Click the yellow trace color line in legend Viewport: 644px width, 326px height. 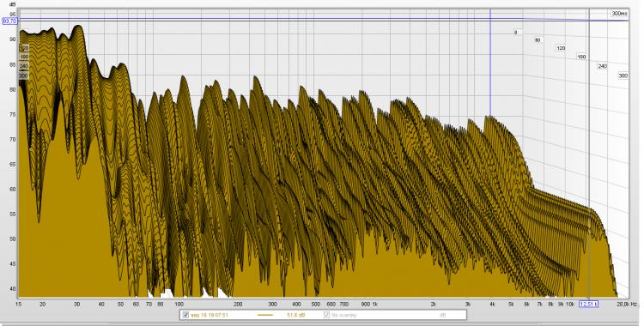[x=265, y=316]
